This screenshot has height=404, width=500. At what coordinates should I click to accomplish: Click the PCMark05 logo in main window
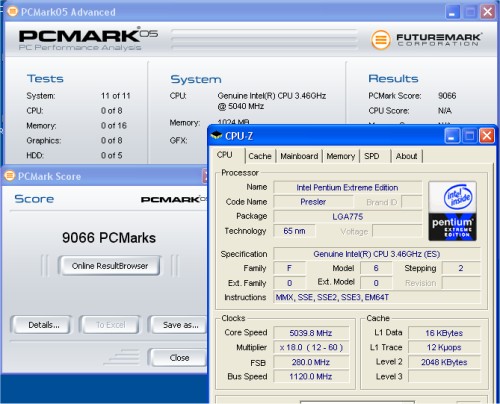click(88, 40)
